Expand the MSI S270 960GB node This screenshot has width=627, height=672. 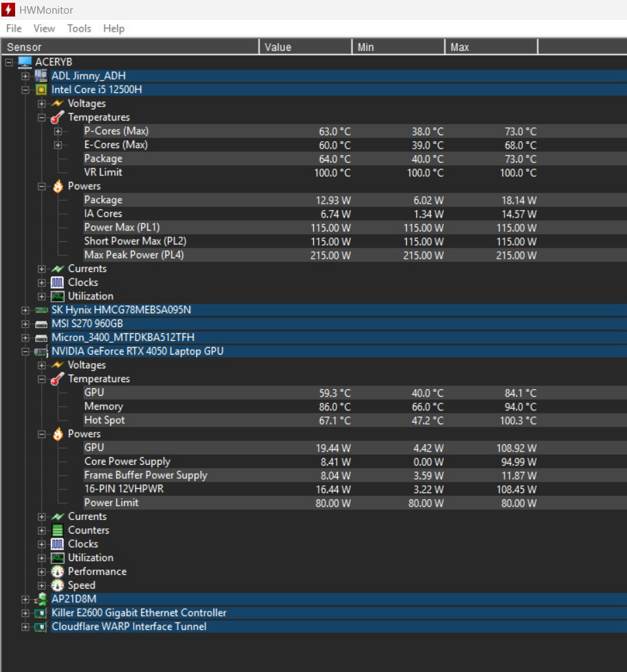coord(25,324)
